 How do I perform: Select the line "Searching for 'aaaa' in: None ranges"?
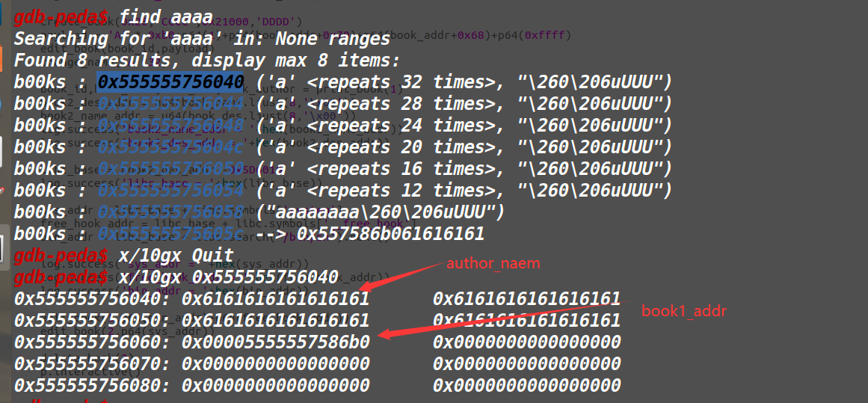tap(202, 39)
